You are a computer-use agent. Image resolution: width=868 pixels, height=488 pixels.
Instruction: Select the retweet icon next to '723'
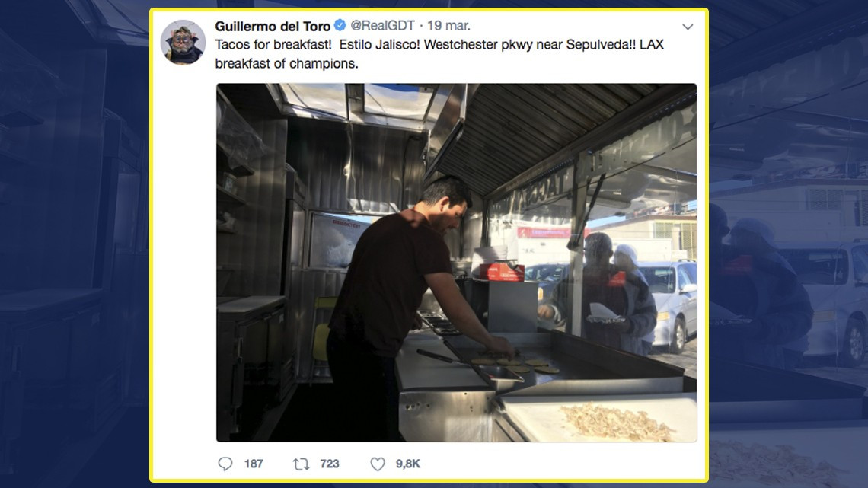coord(301,463)
